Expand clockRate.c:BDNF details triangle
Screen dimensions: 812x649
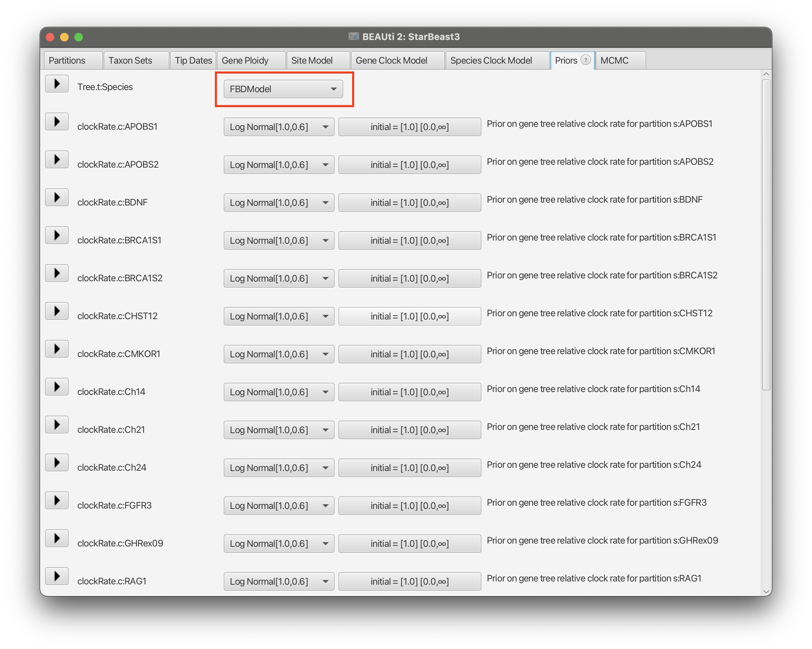(x=56, y=197)
